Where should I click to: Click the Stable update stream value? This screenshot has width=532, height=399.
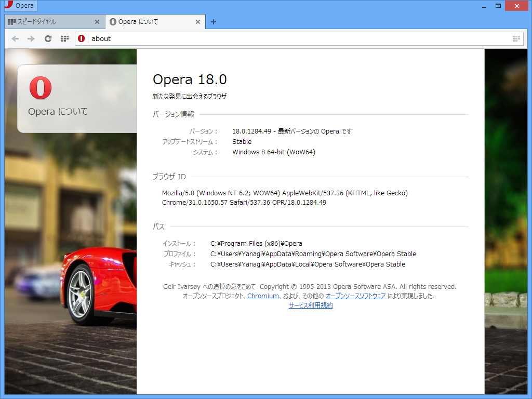pos(242,141)
